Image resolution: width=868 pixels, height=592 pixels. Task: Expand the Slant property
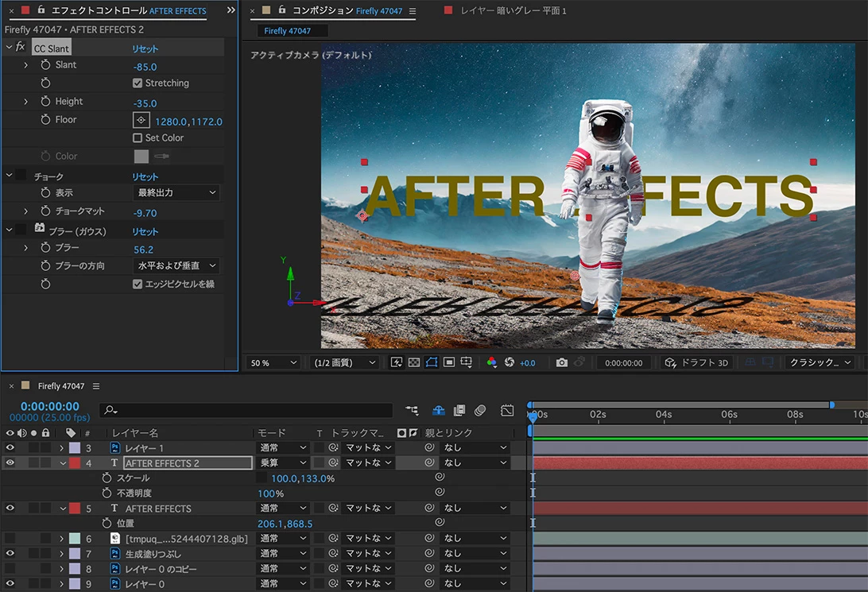click(26, 64)
